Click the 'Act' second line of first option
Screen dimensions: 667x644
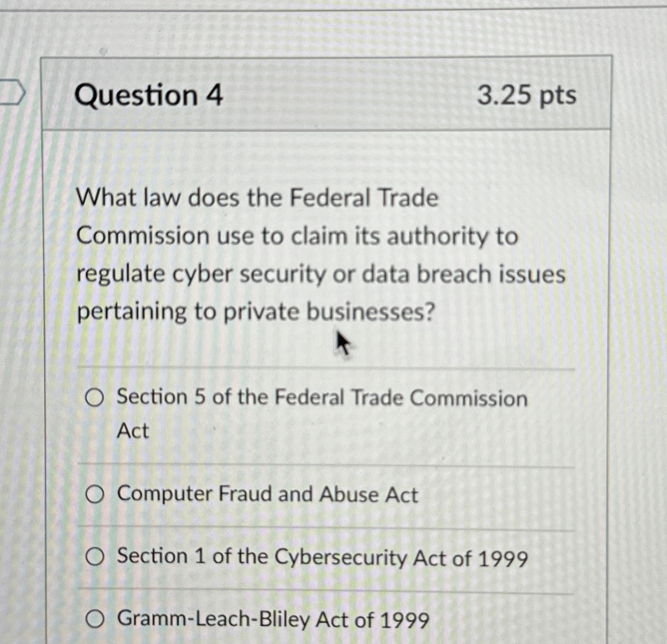[x=132, y=429]
